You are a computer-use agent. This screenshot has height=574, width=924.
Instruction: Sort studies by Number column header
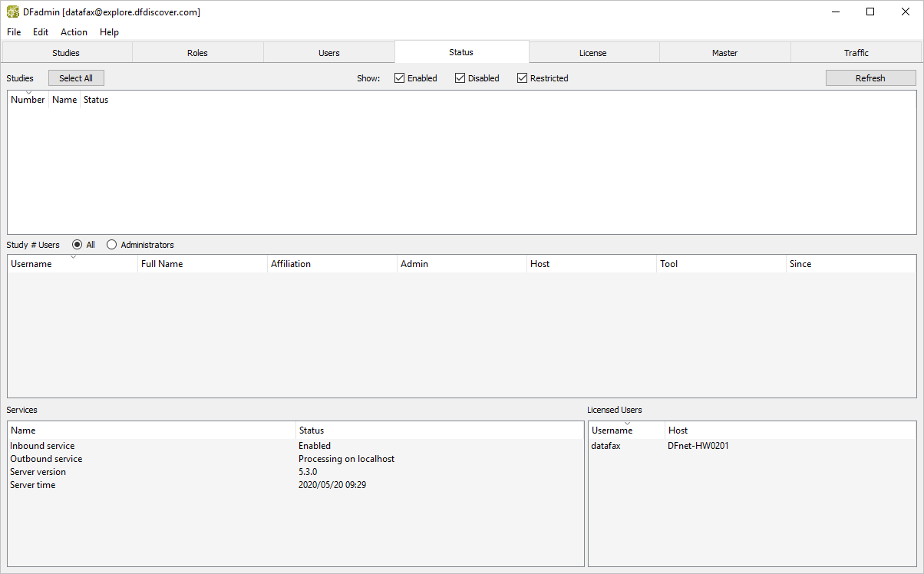coord(28,100)
